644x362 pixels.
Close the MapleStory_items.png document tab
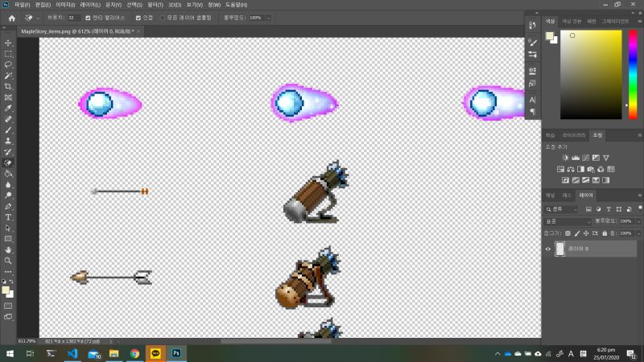pos(138,31)
